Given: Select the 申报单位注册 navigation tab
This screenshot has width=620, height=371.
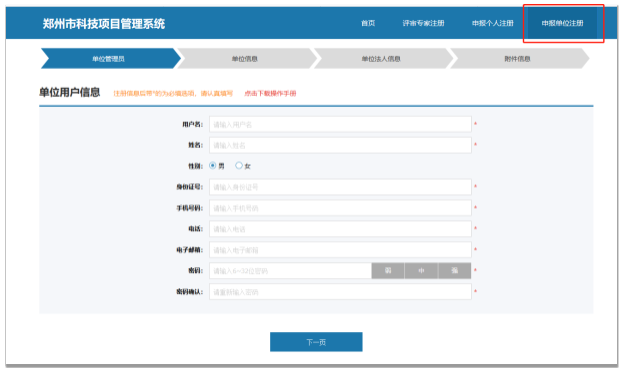Looking at the screenshot, I should click(x=562, y=23).
